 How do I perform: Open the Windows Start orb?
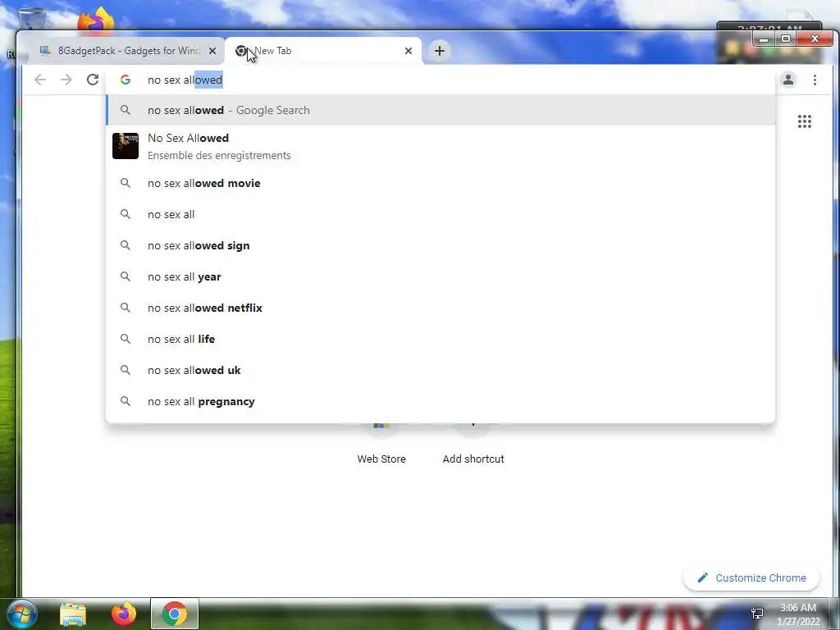(x=22, y=614)
